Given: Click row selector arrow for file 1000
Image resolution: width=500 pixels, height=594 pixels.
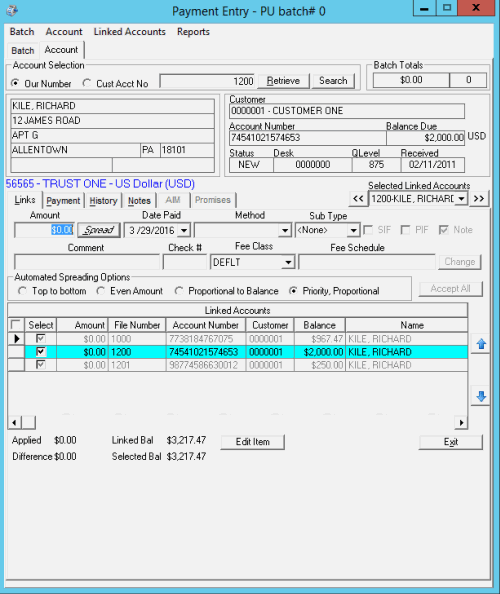Looking at the screenshot, I should coord(16,338).
